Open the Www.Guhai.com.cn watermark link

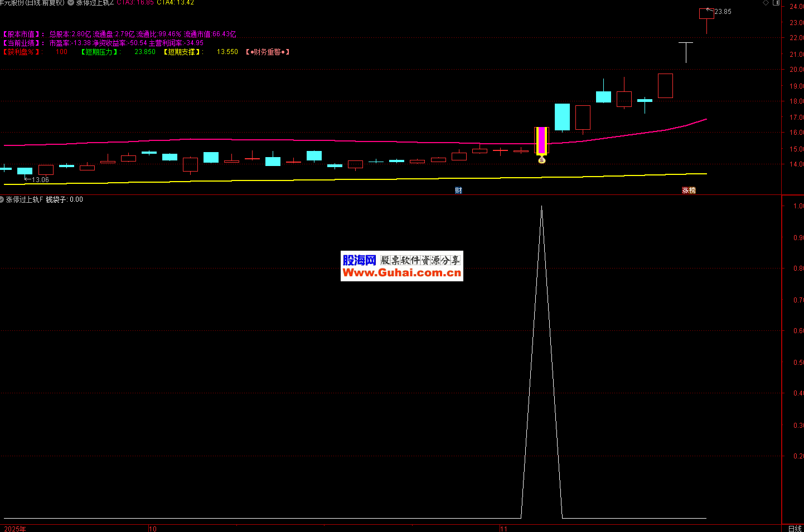[401, 272]
